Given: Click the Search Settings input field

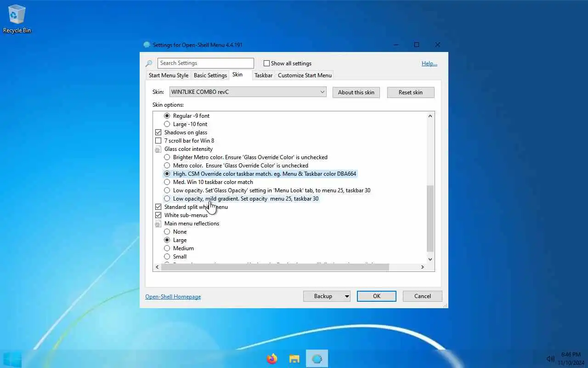Looking at the screenshot, I should coord(206,63).
